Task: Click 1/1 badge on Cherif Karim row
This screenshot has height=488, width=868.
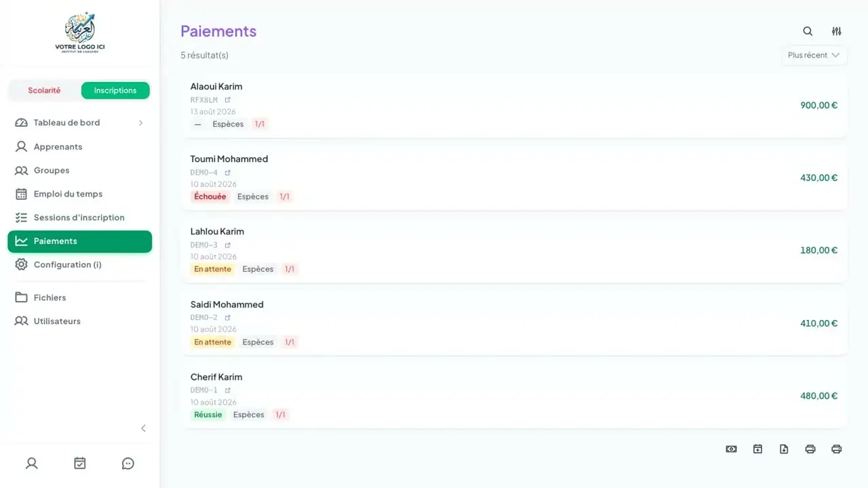Action: pyautogui.click(x=280, y=415)
